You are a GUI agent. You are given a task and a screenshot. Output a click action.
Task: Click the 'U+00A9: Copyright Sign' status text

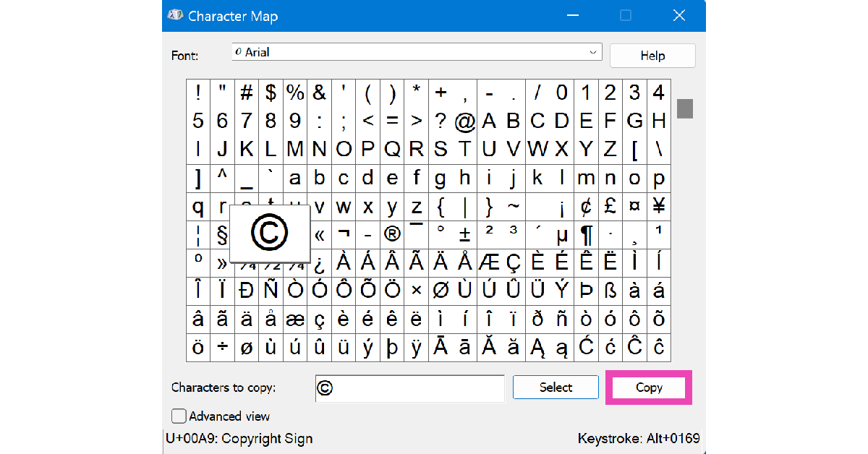pos(239,438)
